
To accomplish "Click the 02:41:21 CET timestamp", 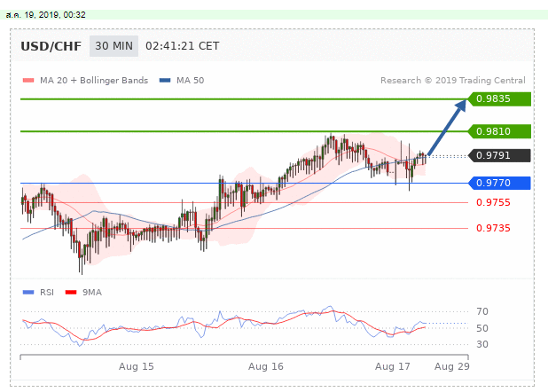I will (x=182, y=46).
